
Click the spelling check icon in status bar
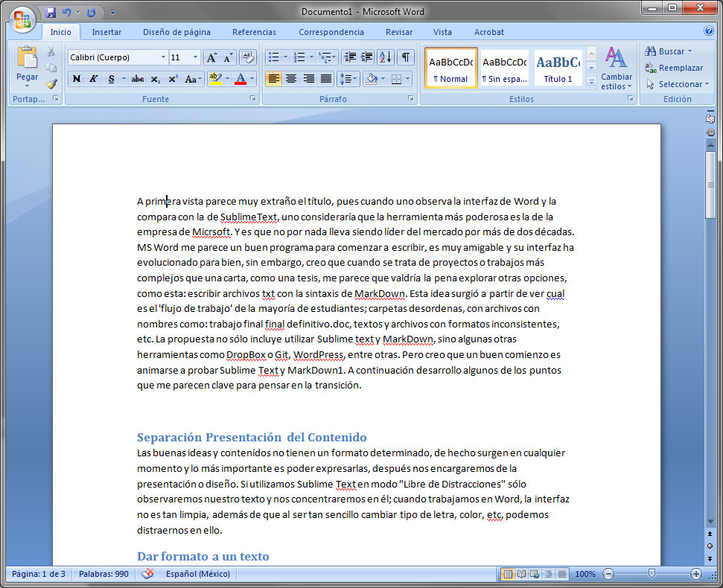click(147, 574)
